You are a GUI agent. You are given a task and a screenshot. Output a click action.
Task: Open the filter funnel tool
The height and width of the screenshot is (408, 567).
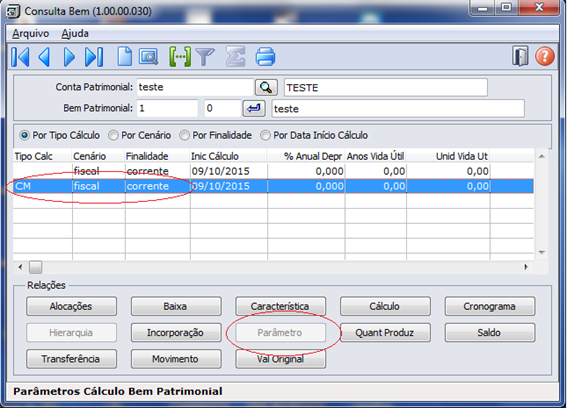point(205,57)
